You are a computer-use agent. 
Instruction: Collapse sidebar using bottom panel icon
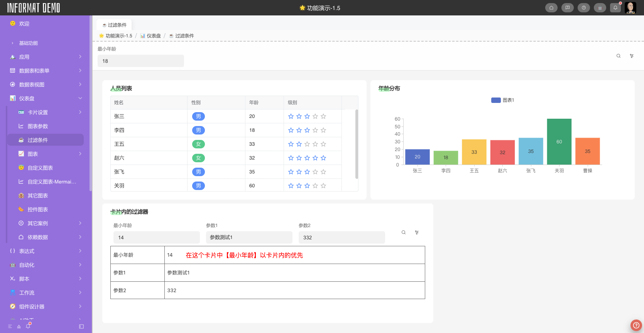point(81,326)
